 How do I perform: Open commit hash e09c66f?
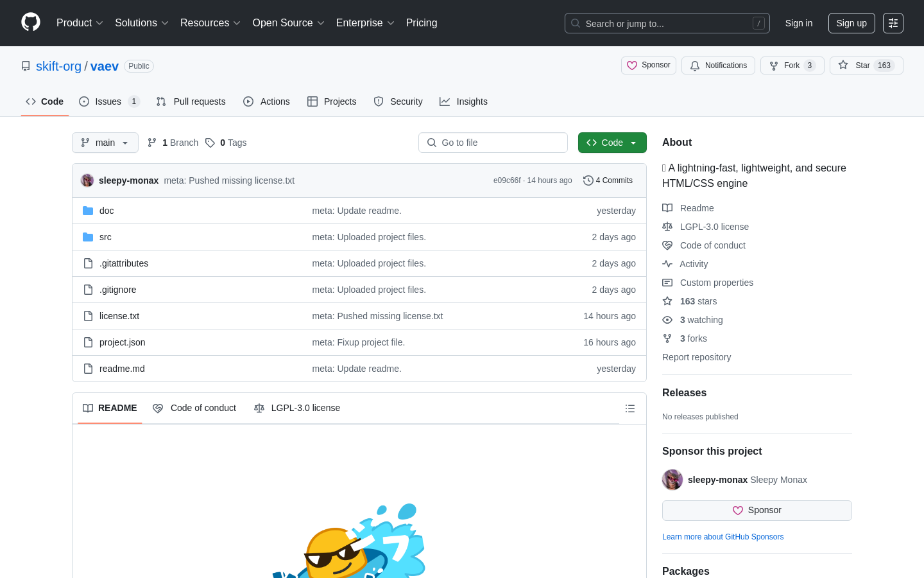507,180
